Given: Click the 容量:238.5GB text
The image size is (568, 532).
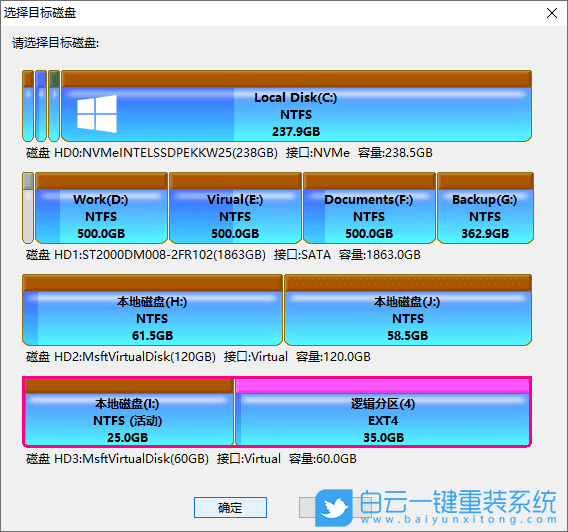Looking at the screenshot, I should point(395,153).
